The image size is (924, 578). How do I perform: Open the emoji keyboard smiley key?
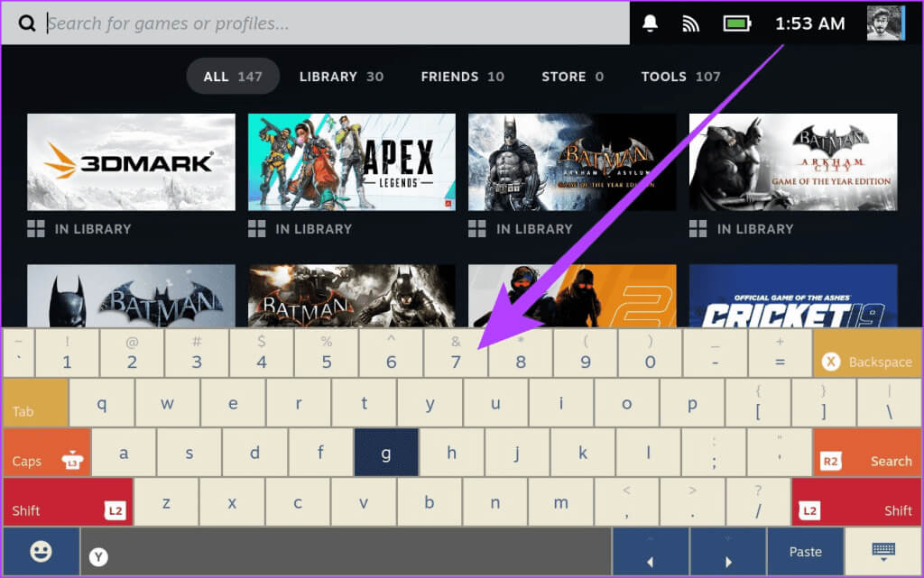42,552
